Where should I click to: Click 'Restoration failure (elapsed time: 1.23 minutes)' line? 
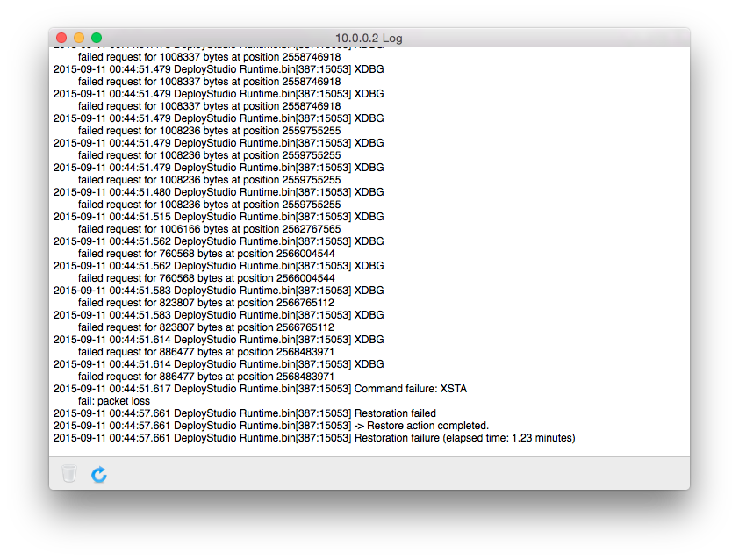click(x=314, y=438)
